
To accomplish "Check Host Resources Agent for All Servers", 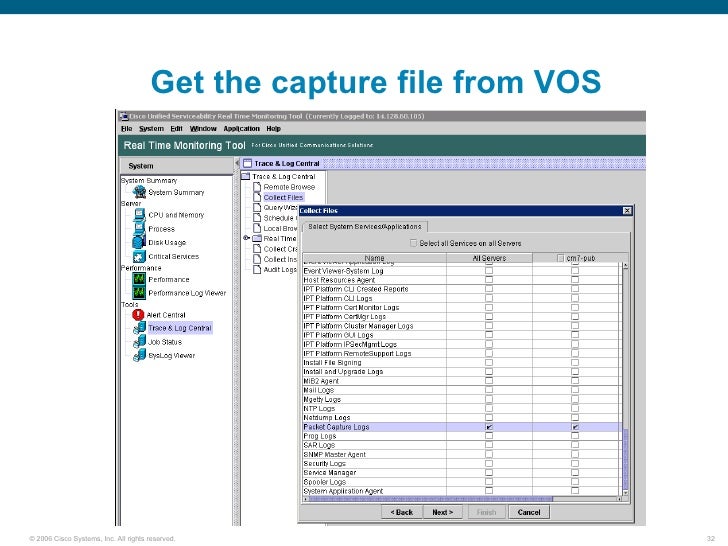I will point(489,280).
